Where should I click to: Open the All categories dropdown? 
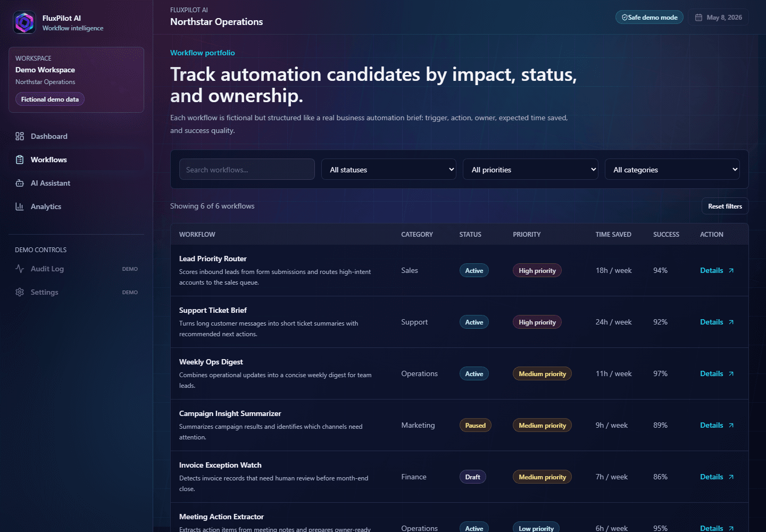coord(672,169)
